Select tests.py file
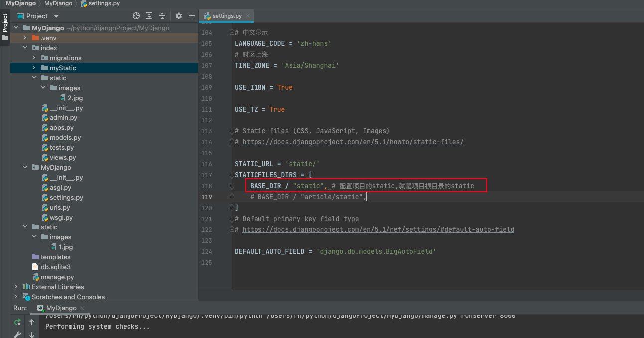This screenshot has width=644, height=338. tap(57, 147)
